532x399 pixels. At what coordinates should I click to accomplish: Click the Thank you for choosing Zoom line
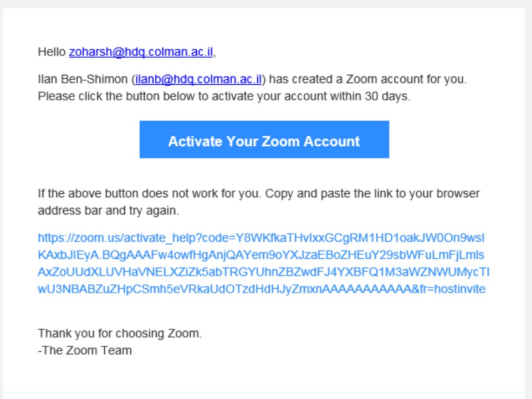(120, 334)
